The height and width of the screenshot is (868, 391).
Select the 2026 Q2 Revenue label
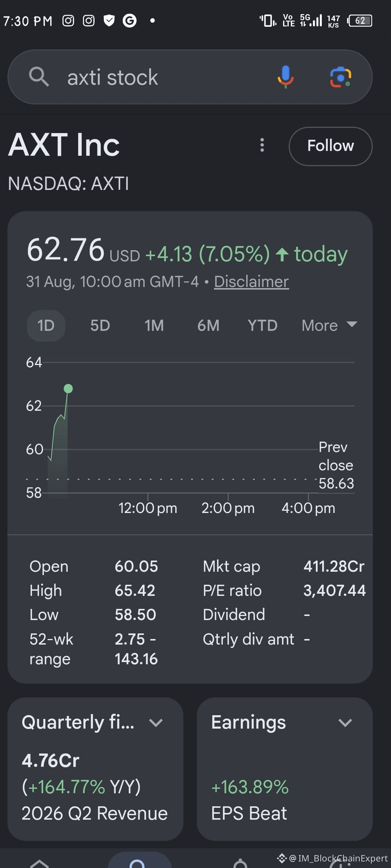coord(94,813)
